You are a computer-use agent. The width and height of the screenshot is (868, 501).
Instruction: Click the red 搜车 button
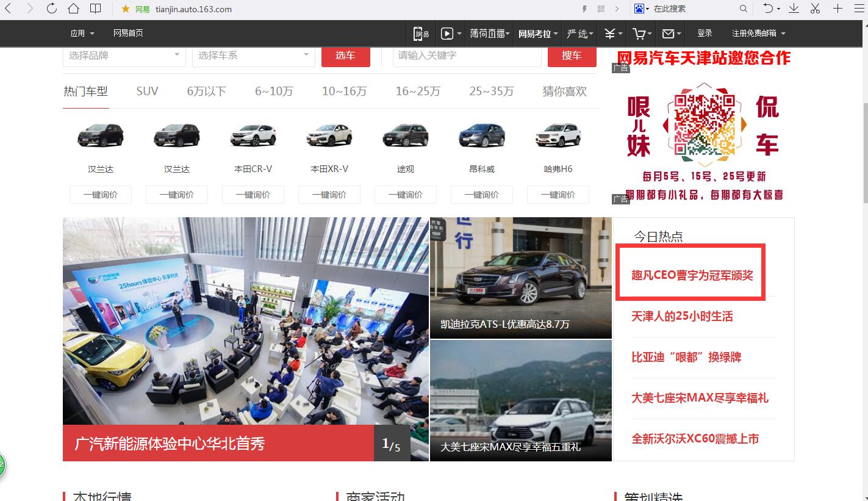pyautogui.click(x=572, y=56)
